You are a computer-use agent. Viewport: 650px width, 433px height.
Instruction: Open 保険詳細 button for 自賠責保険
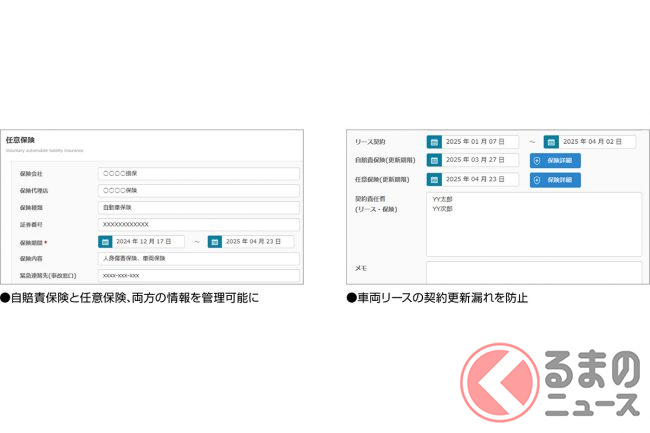coord(555,160)
